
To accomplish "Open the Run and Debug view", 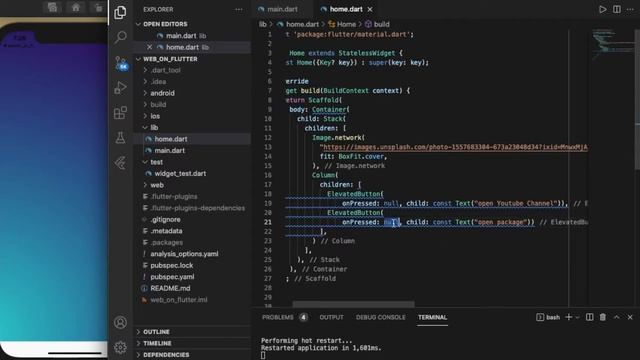I will 120,88.
